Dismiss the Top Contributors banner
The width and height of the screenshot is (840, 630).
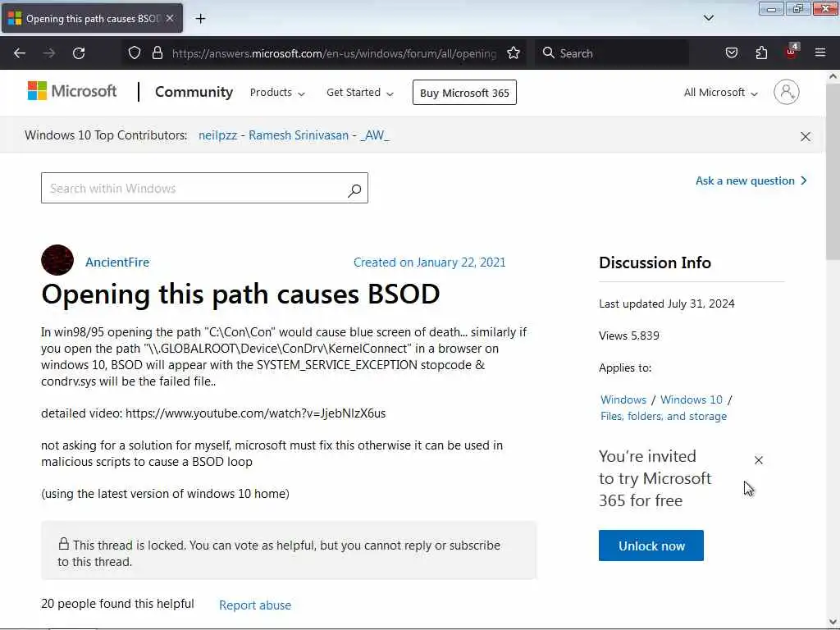[806, 137]
